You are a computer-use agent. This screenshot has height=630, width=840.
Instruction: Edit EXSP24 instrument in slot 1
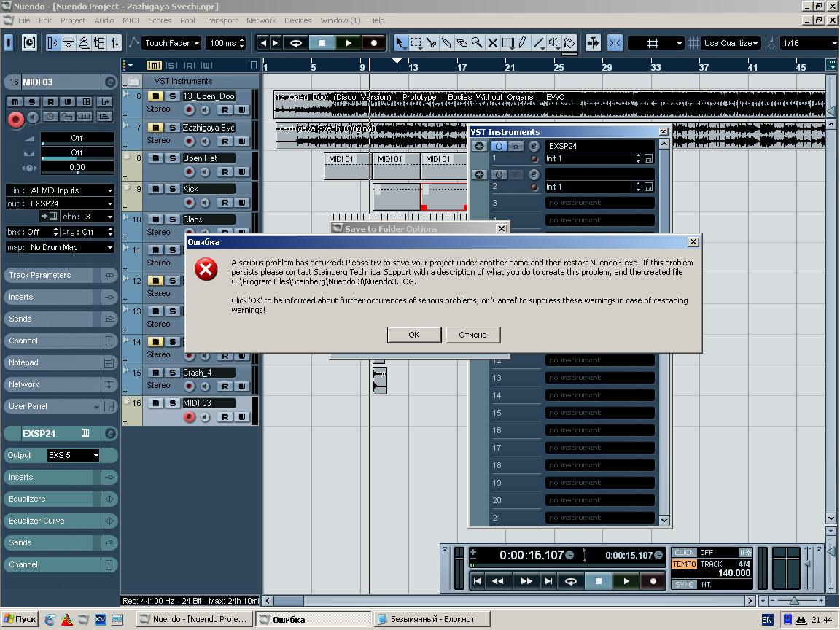[534, 146]
